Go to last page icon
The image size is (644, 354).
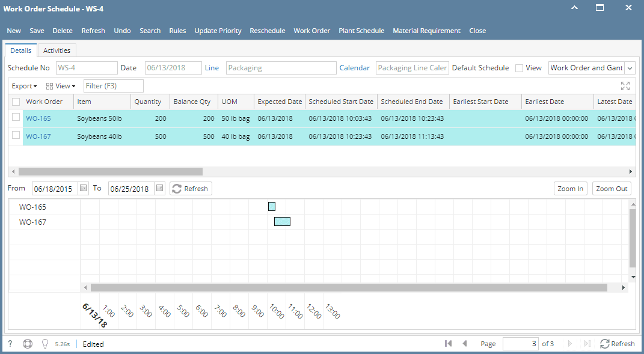click(587, 344)
